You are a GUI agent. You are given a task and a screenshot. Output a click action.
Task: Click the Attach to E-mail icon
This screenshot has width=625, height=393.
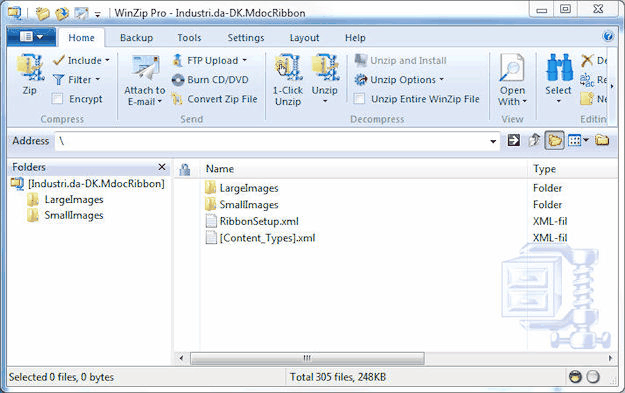click(x=145, y=68)
